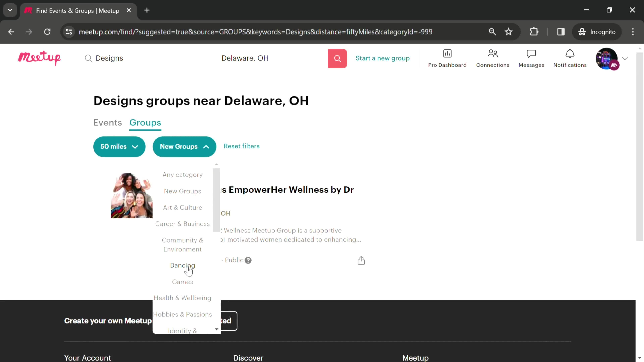Click the Meetup logo
644x362 pixels.
point(40,58)
